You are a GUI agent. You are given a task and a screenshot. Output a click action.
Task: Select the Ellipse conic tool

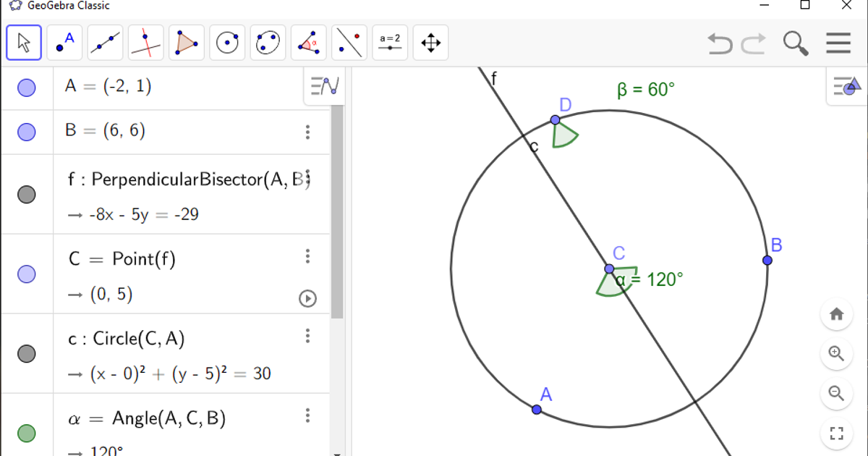pos(268,43)
